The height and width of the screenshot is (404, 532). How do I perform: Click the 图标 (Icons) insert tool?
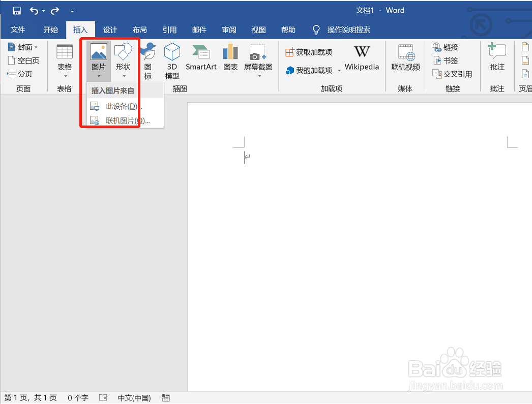point(148,57)
